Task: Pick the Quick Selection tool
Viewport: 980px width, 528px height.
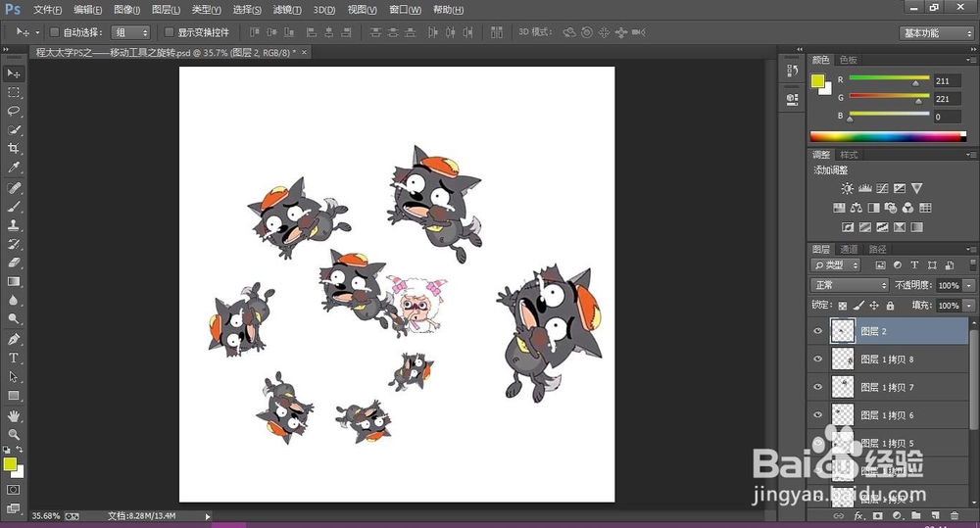Action: pos(13,130)
